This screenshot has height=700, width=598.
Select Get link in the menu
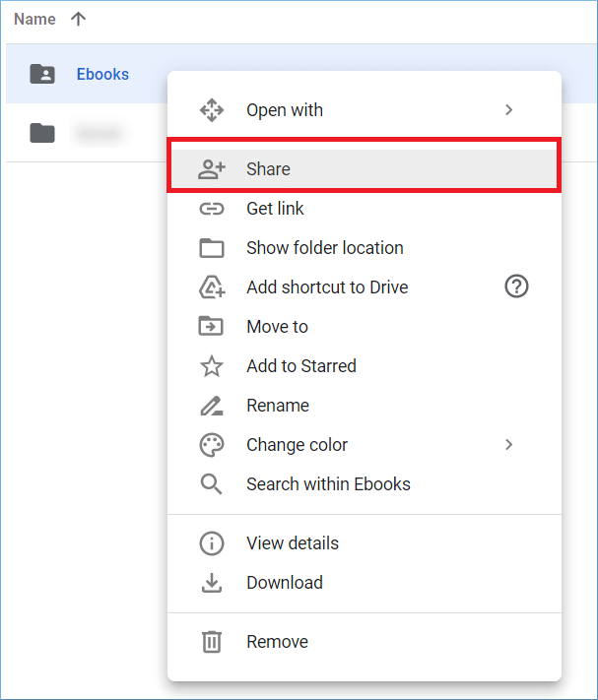point(364,209)
